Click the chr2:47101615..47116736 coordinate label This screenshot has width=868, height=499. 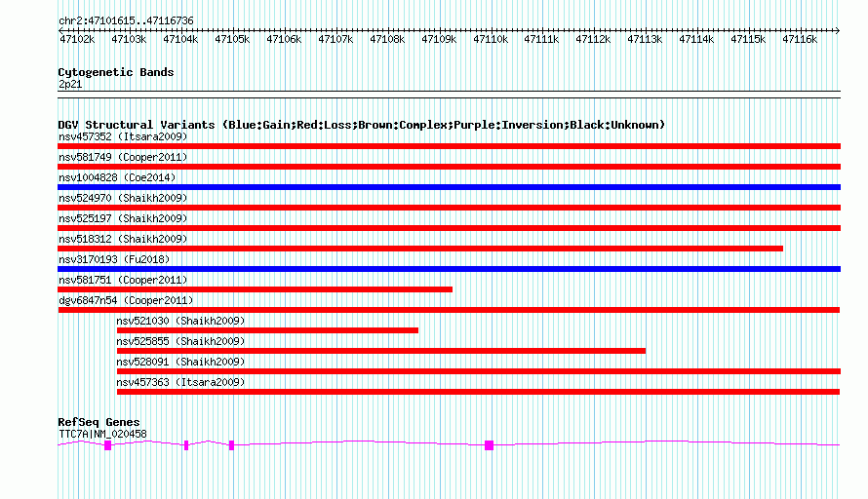[x=126, y=21]
